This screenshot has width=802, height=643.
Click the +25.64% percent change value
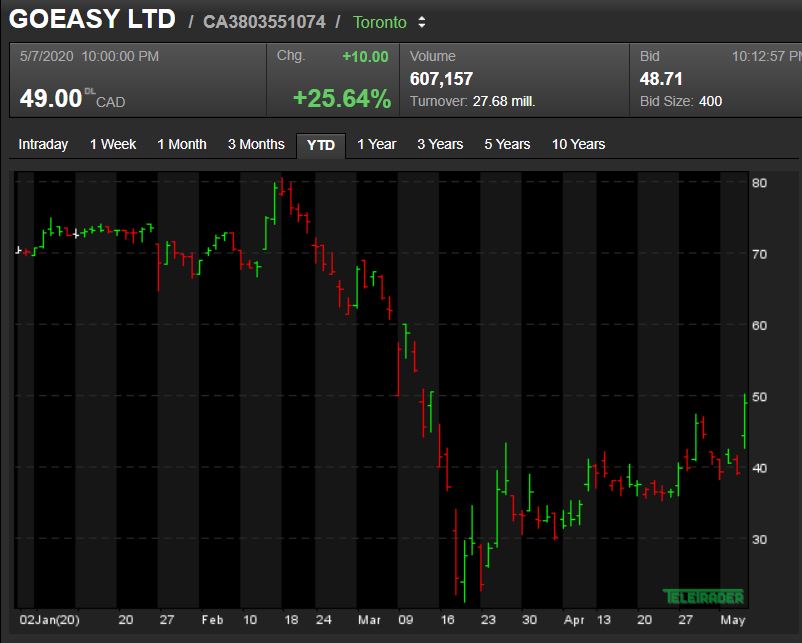pyautogui.click(x=342, y=98)
